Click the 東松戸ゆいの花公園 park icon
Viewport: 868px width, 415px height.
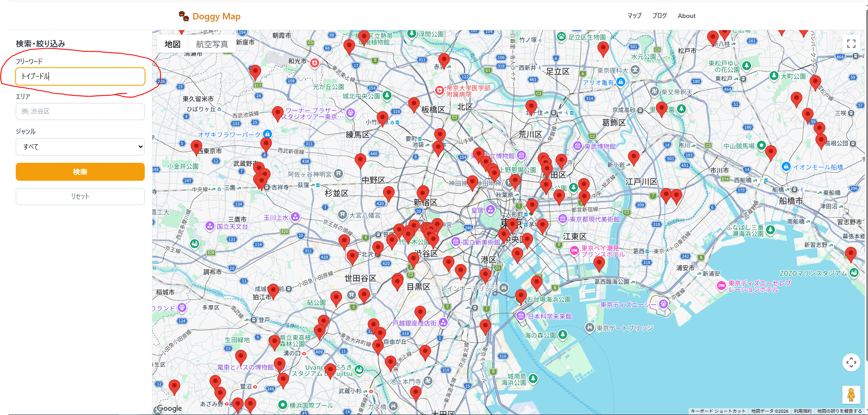tap(747, 66)
